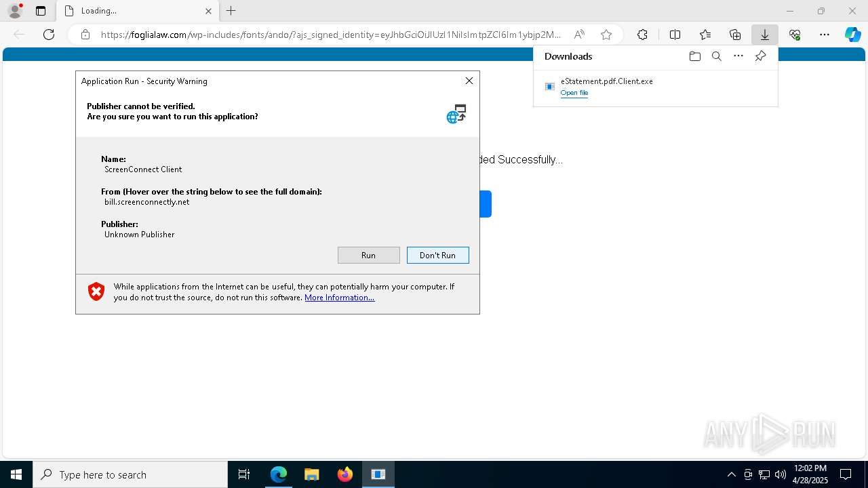
Task: Click the taskbar search box
Action: 130,474
